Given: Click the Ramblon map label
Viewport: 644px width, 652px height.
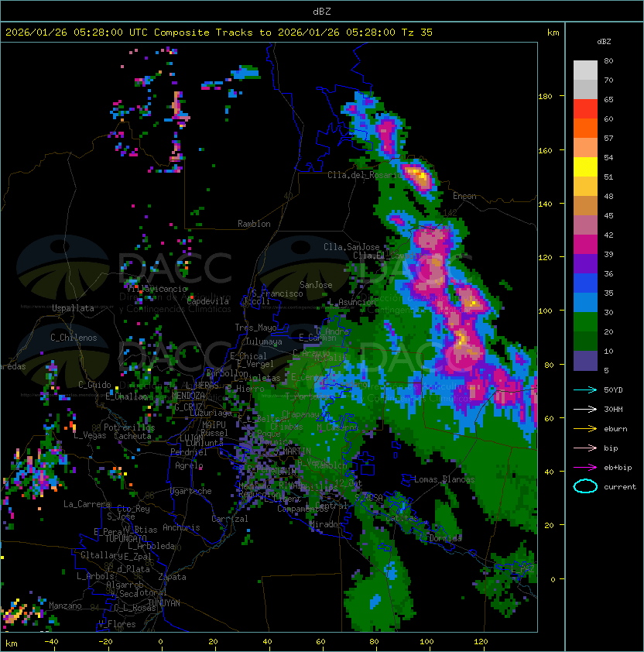Looking at the screenshot, I should click(x=254, y=224).
